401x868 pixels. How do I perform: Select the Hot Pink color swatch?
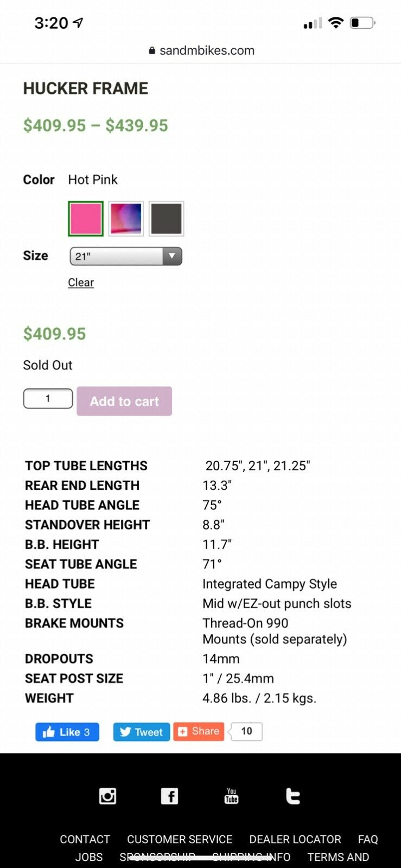(x=86, y=219)
